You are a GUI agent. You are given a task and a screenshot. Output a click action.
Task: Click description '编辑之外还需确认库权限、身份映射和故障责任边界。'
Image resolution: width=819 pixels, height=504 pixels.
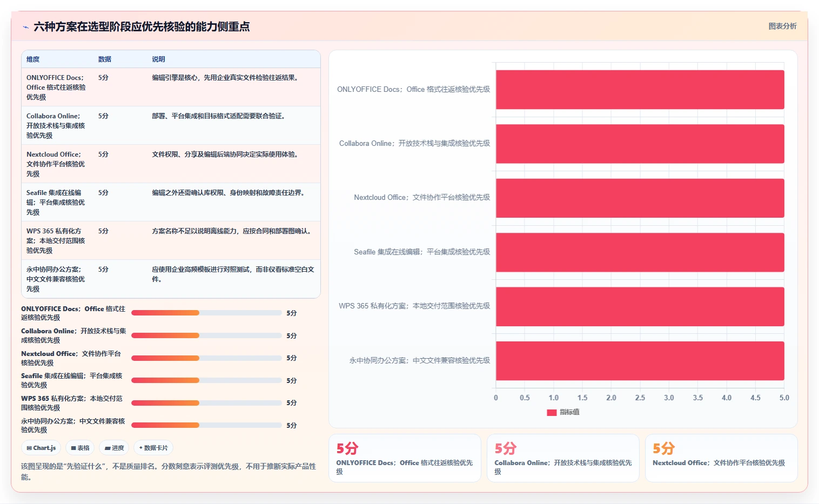(230, 193)
